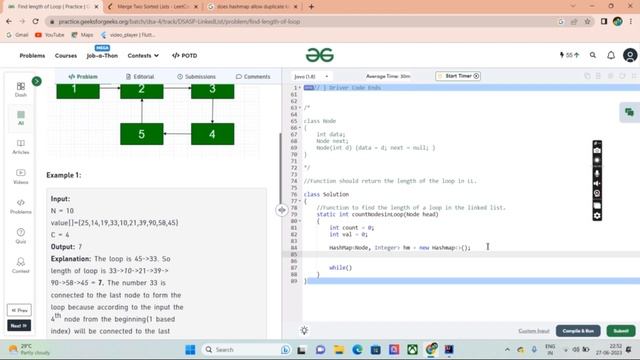Open the green chat widget icon
Image resolution: width=640 pixels, height=360 pixels.
629,112
